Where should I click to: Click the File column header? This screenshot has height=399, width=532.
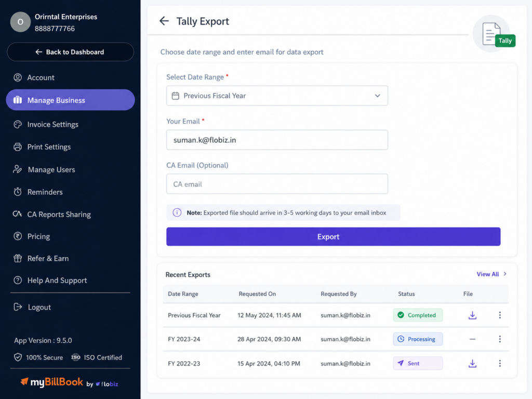468,294
